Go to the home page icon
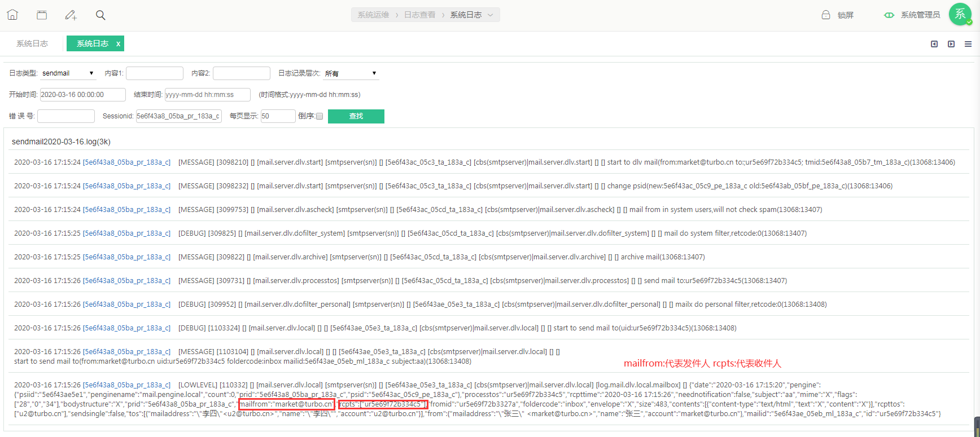The width and height of the screenshot is (980, 437). (12, 15)
